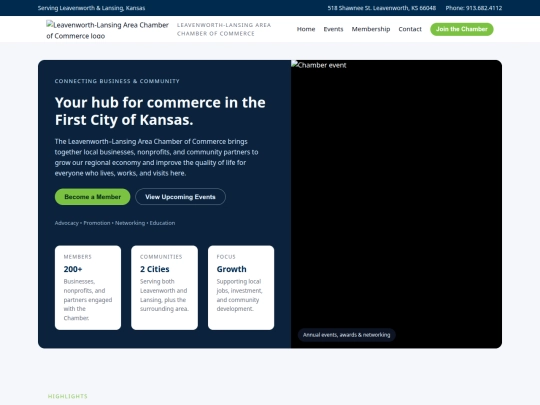This screenshot has width=540, height=405.
Task: Click the Chamber of Commerce logo image
Action: (x=107, y=30)
